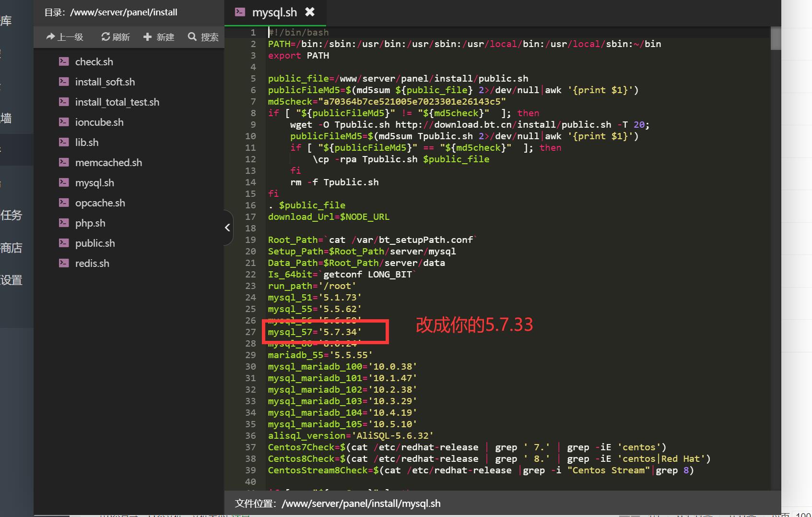Image resolution: width=812 pixels, height=517 pixels.
Task: Click the terminal icon on mysql.sh tab
Action: click(x=240, y=12)
